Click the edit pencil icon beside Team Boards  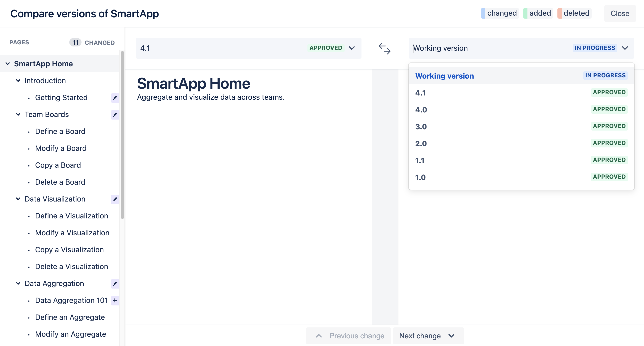pyautogui.click(x=115, y=115)
